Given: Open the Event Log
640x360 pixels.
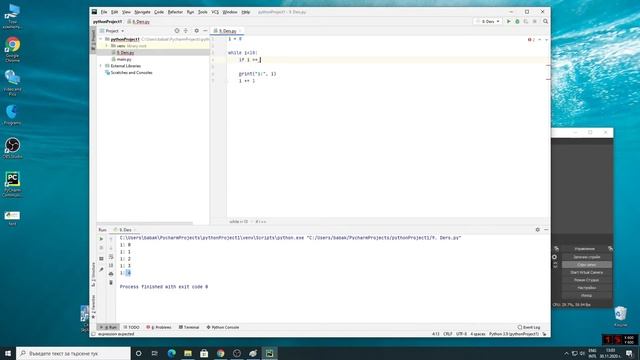Looking at the screenshot, I should coord(529,327).
